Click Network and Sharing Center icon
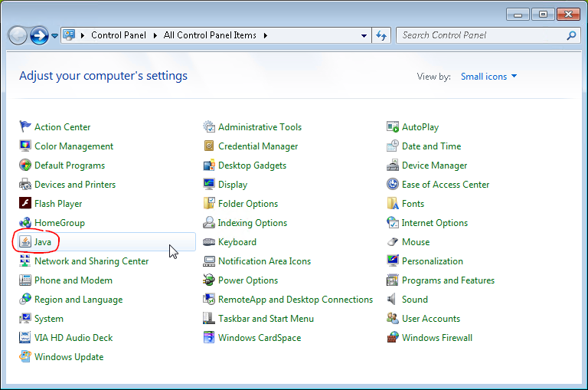The width and height of the screenshot is (588, 390). pyautogui.click(x=25, y=261)
